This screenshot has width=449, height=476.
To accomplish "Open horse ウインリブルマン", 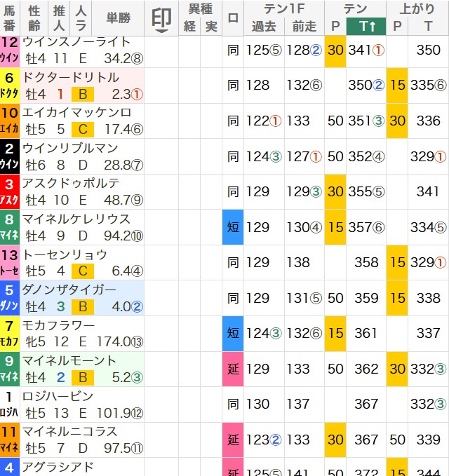I will coord(70,148).
